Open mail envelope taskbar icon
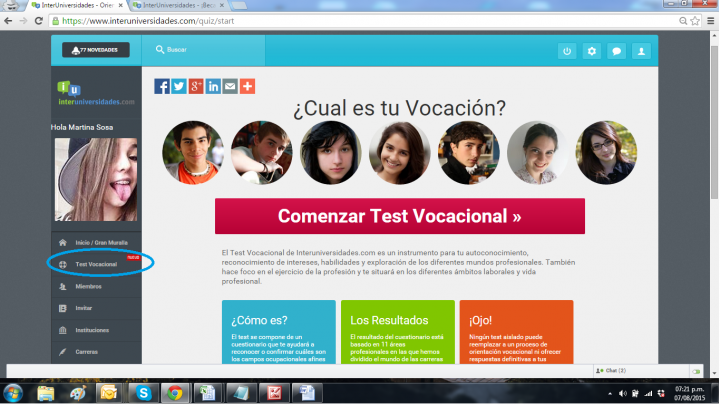This screenshot has height=405, width=720. (x=109, y=393)
